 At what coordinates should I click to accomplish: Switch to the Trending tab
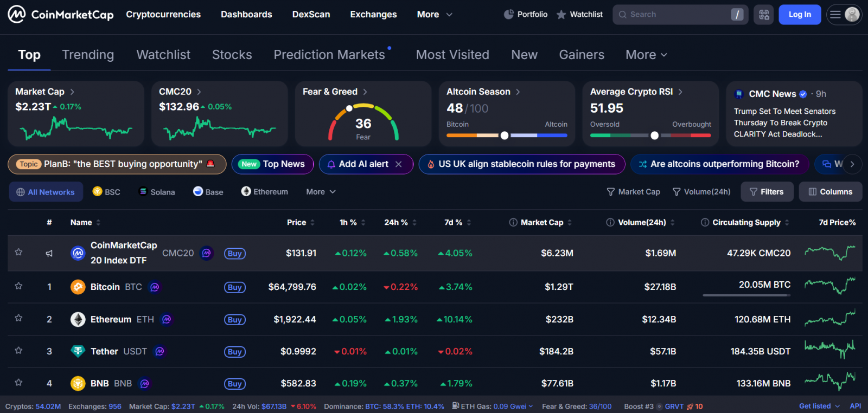coord(88,55)
